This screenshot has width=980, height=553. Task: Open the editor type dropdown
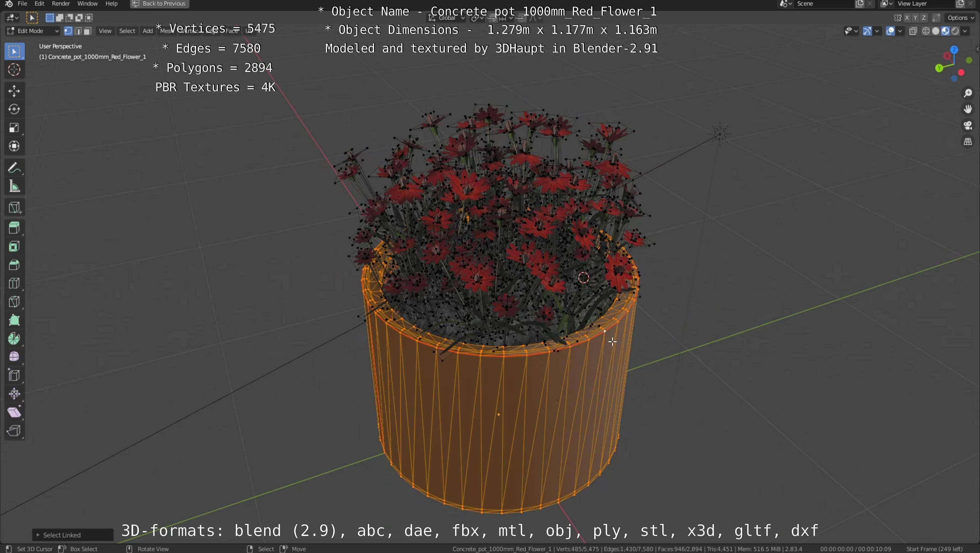point(13,18)
